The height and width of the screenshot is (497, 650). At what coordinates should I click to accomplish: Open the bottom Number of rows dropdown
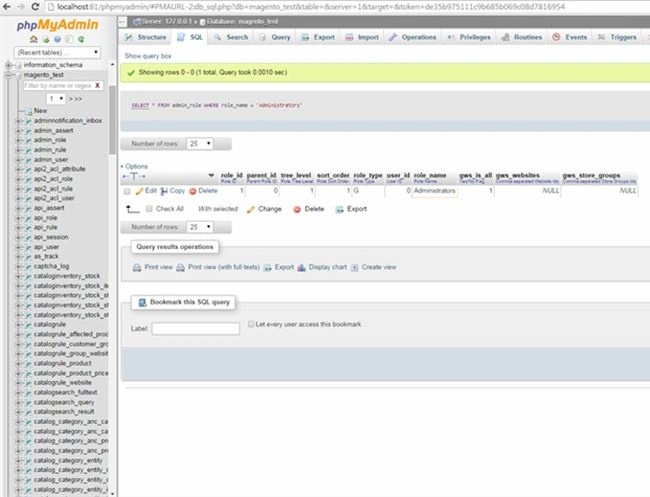pyautogui.click(x=200, y=227)
